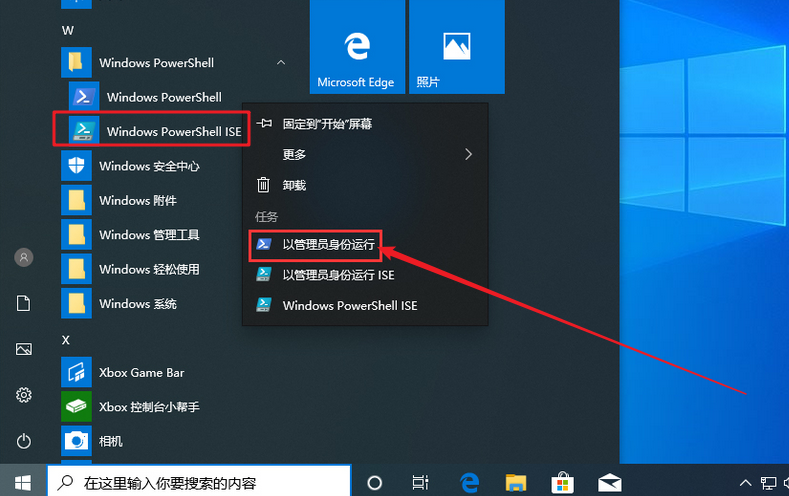Open Documents icon in Start sidebar
This screenshot has height=496, width=789.
24,303
